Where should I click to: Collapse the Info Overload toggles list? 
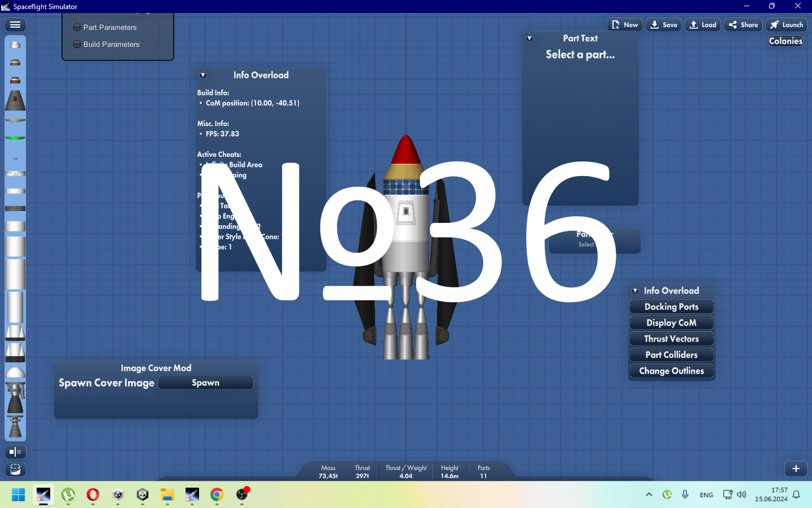click(x=636, y=291)
